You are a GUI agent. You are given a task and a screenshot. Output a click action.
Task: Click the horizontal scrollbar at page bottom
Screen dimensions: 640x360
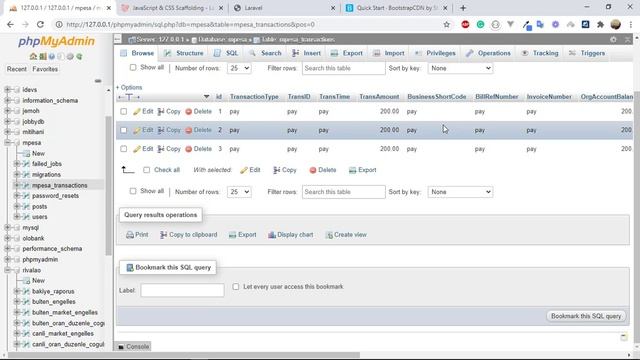[184, 355]
